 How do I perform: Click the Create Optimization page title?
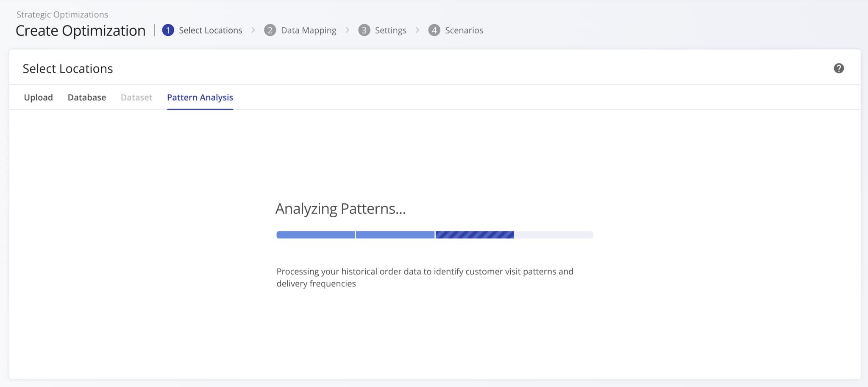[x=80, y=30]
